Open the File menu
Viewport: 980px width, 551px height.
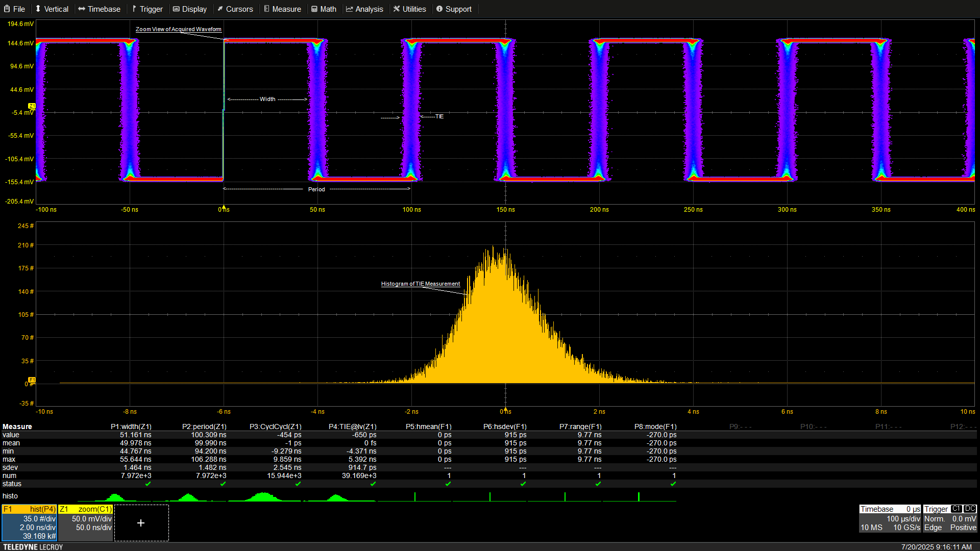pyautogui.click(x=15, y=9)
